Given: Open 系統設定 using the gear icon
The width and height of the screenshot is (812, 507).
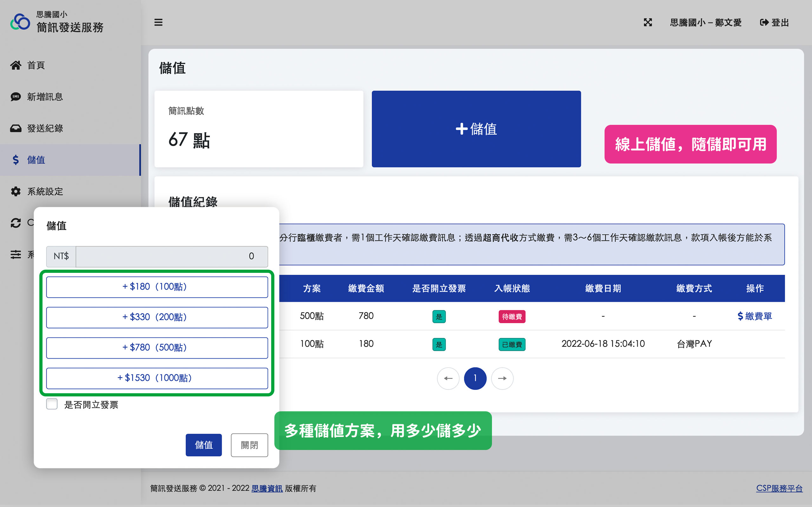Looking at the screenshot, I should point(16,191).
